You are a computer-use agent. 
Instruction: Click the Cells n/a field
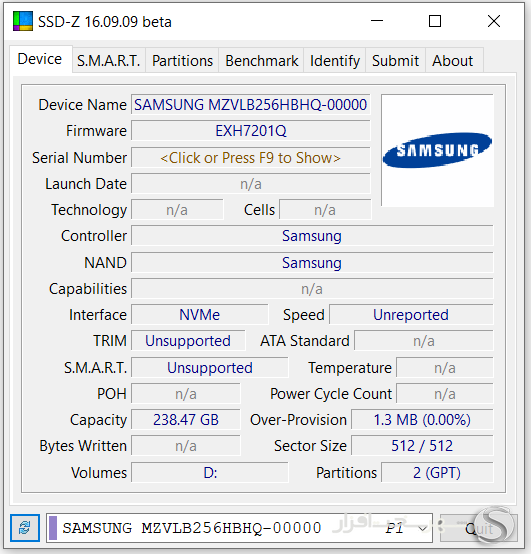coord(325,210)
